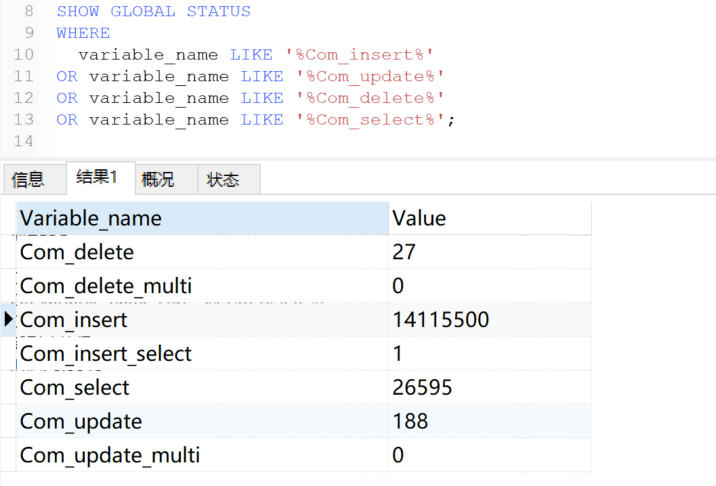
Task: Click the Value column header
Action: tap(490, 218)
